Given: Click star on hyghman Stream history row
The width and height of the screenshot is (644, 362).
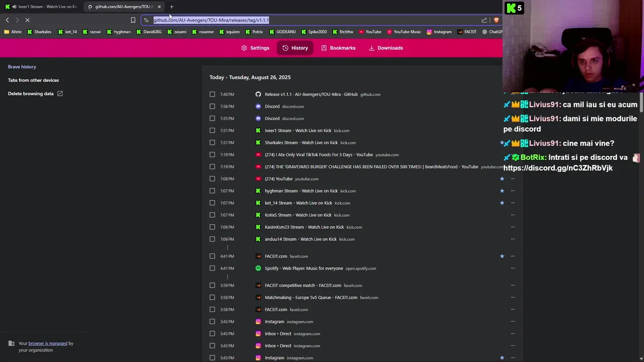Looking at the screenshot, I should click(502, 191).
